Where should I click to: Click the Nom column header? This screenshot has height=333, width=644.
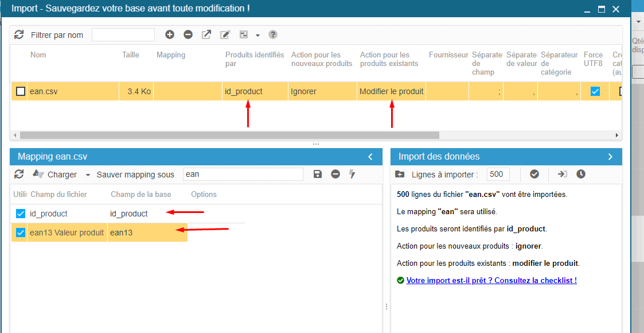(x=38, y=55)
